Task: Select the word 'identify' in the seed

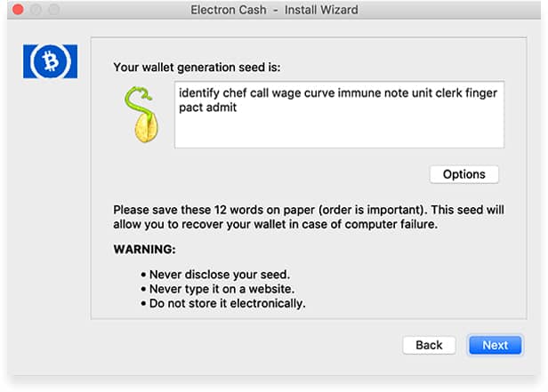Action: pyautogui.click(x=199, y=93)
